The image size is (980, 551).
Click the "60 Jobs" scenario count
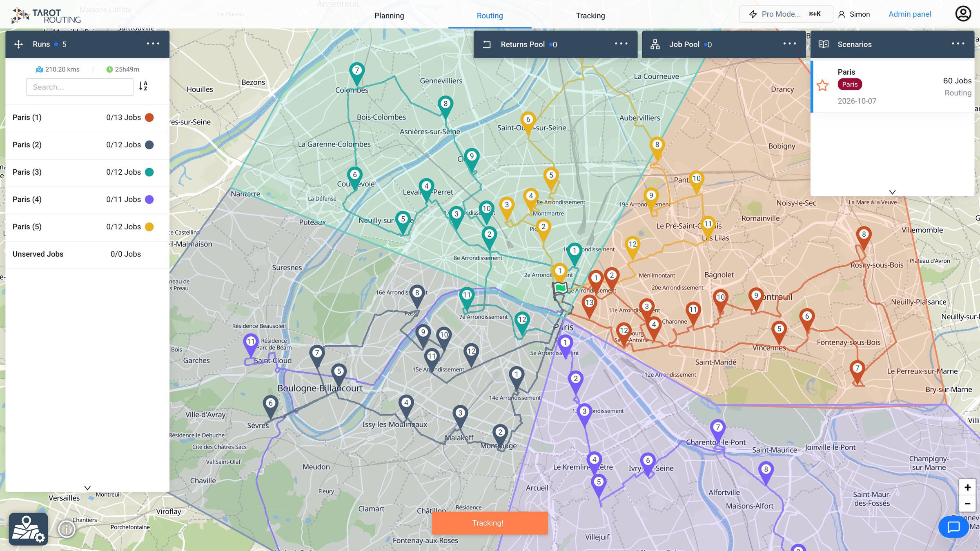click(x=957, y=81)
